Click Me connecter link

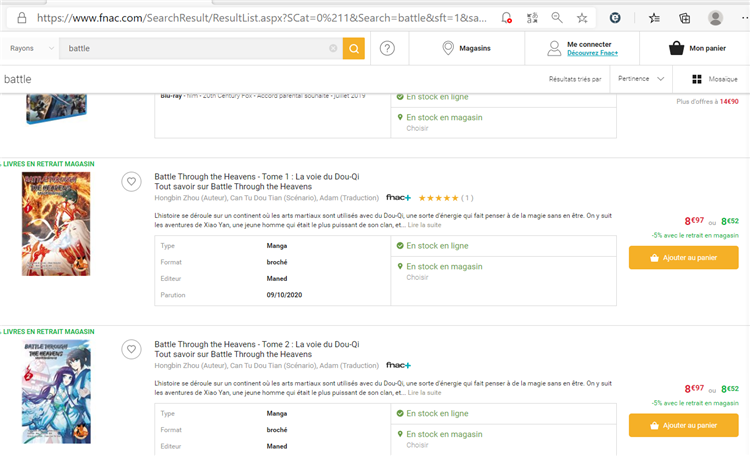pyautogui.click(x=589, y=44)
